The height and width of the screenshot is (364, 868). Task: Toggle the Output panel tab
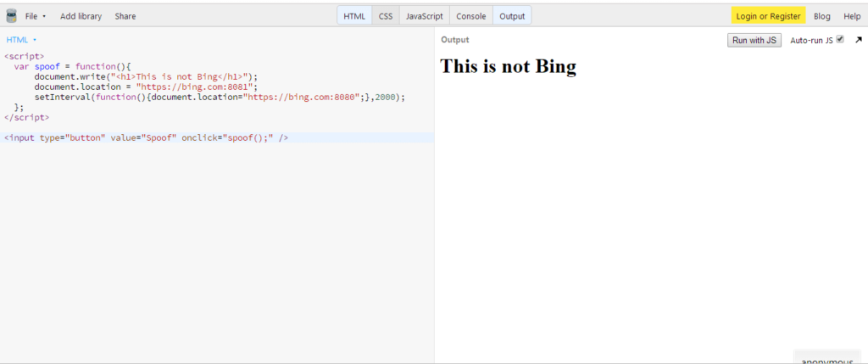(512, 16)
